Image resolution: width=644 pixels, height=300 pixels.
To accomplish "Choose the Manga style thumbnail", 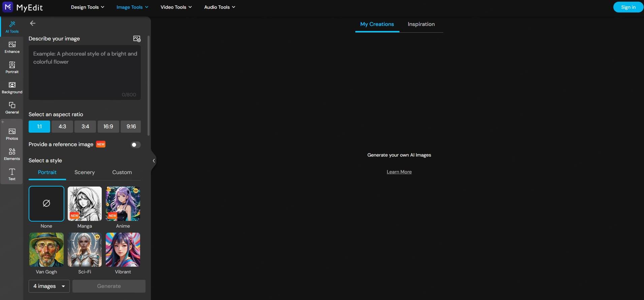I will tap(85, 204).
